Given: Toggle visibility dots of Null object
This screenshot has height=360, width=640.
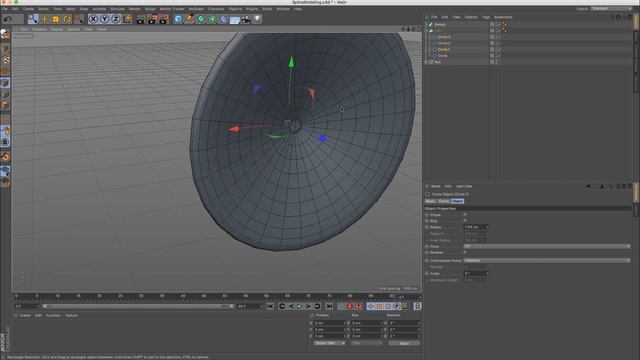Looking at the screenshot, I should [498, 62].
